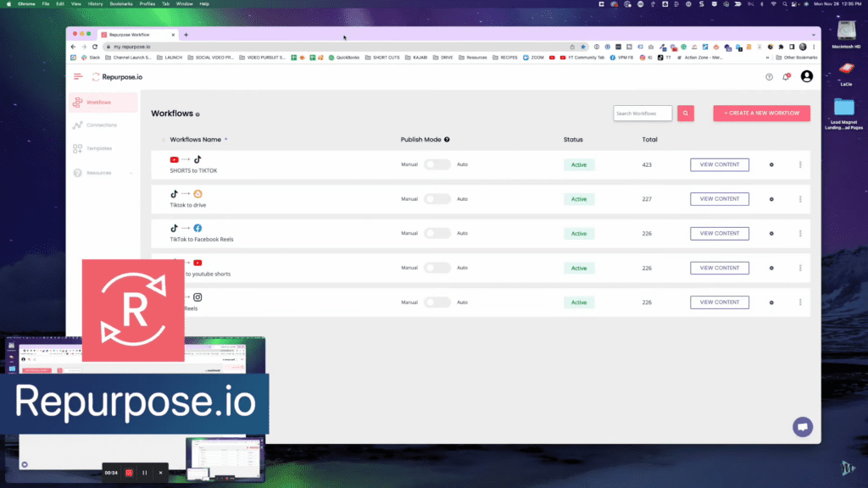Open three-dot menu for TikTok to Facebook Reels
The height and width of the screenshot is (488, 868).
click(x=800, y=234)
